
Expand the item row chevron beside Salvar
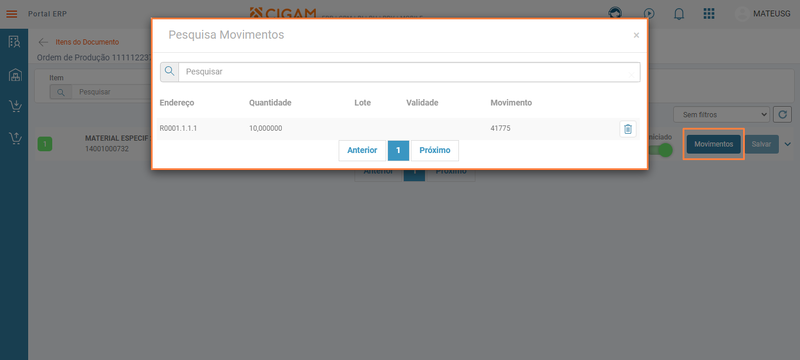[788, 144]
